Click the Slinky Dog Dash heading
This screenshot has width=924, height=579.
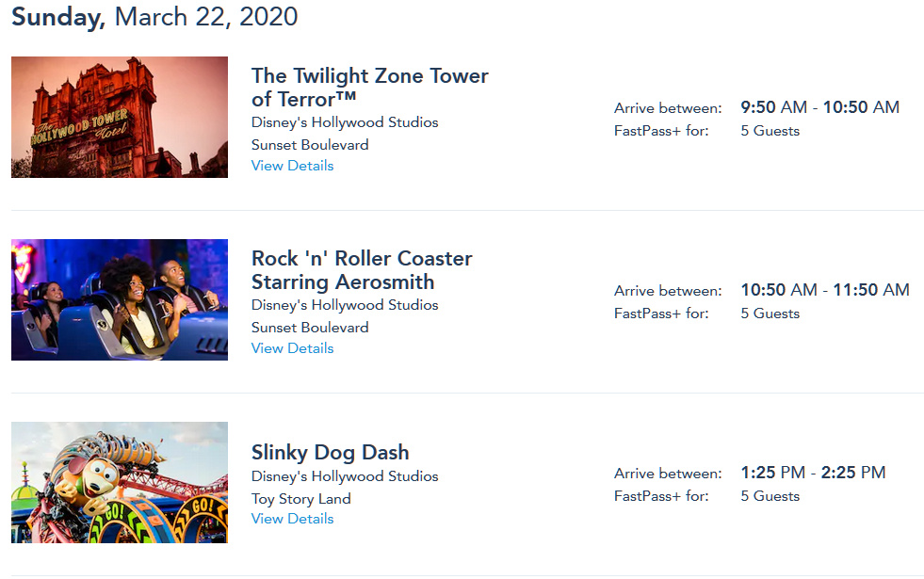click(330, 452)
